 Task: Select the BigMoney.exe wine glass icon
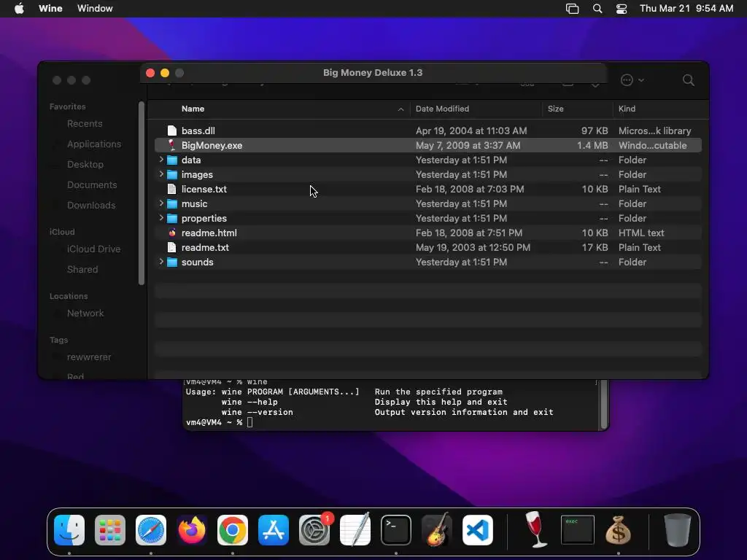pyautogui.click(x=172, y=145)
